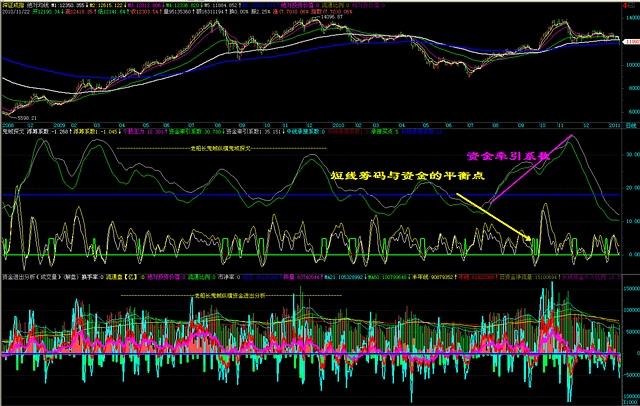Click the 150000 volume axis label

[631, 288]
